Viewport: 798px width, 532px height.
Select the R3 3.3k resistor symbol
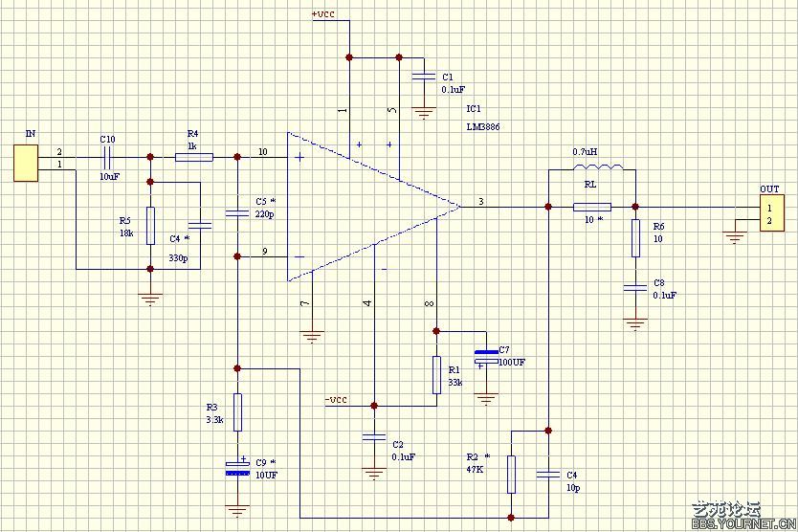click(x=237, y=412)
